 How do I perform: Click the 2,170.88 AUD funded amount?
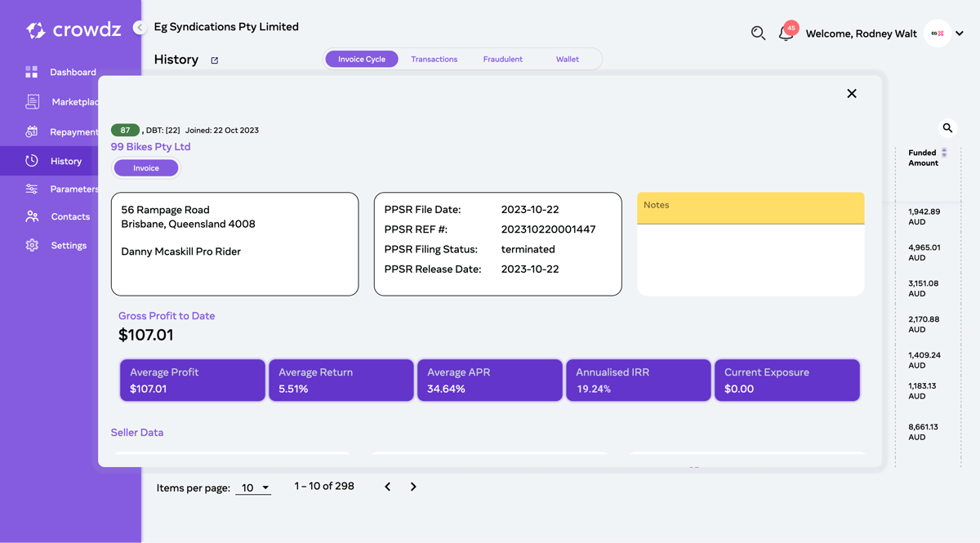[923, 324]
